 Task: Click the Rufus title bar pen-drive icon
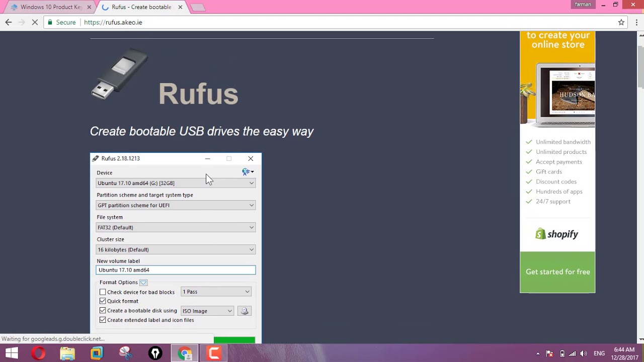pyautogui.click(x=96, y=158)
